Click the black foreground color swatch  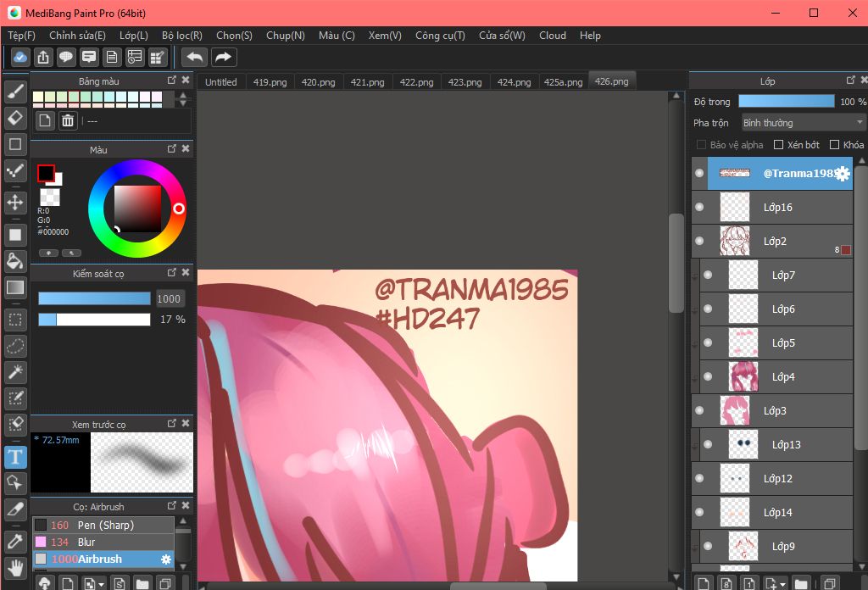point(46,173)
